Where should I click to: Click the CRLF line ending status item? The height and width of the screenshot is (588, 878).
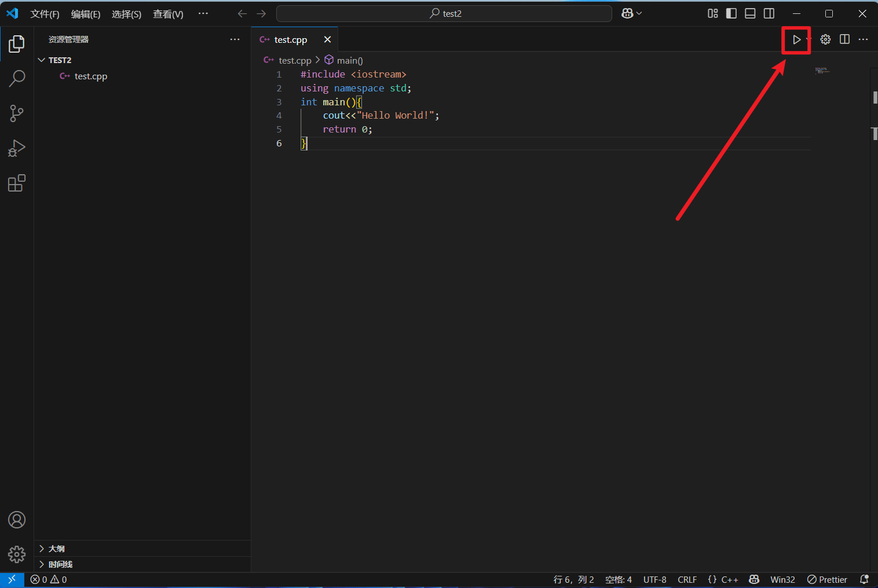(687, 579)
